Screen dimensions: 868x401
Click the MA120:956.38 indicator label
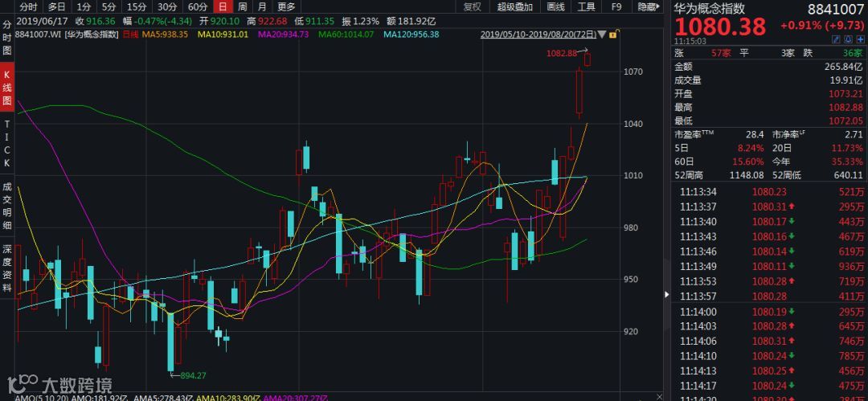[411, 35]
